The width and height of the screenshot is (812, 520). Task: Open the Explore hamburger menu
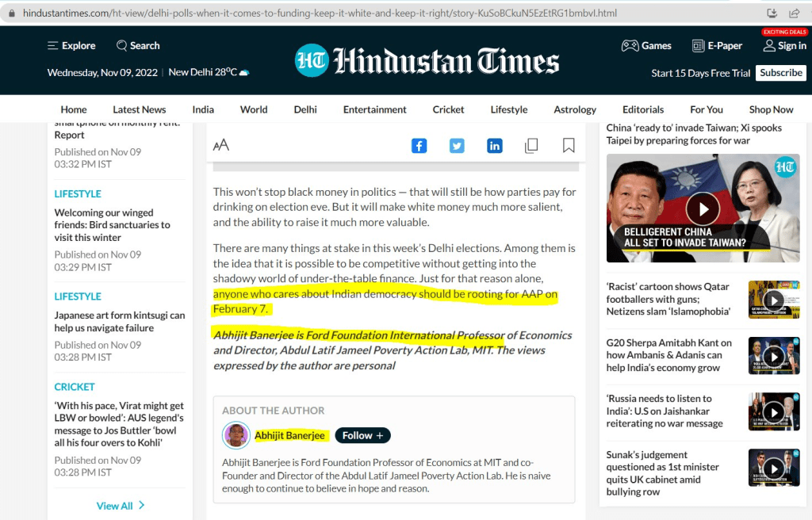[53, 46]
